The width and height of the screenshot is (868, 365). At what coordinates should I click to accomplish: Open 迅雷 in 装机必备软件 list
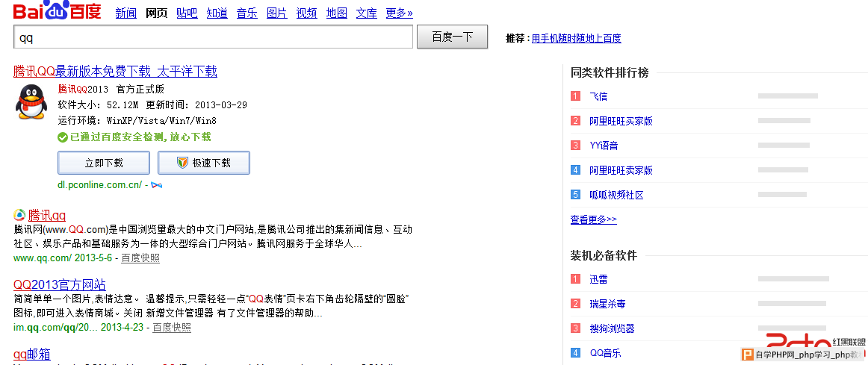(598, 279)
